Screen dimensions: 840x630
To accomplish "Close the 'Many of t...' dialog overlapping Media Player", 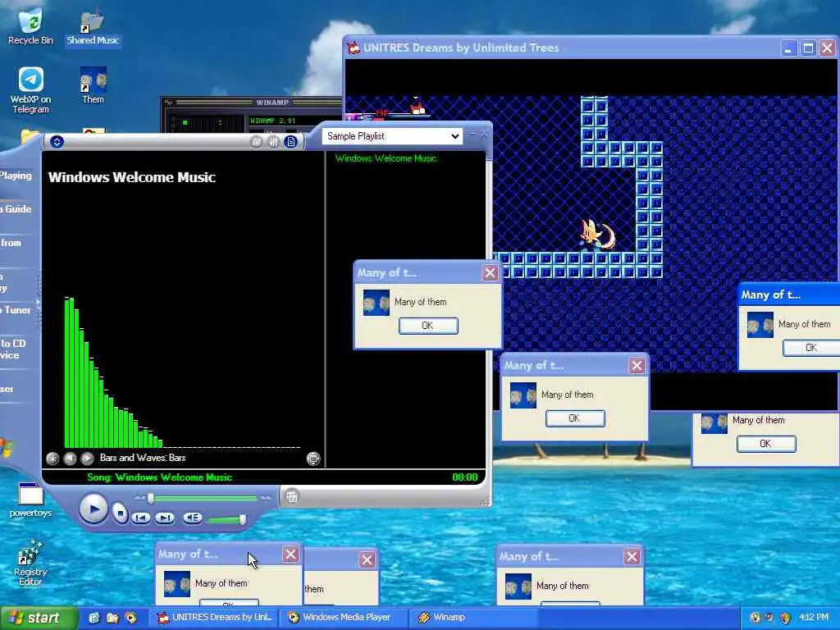I will click(490, 272).
